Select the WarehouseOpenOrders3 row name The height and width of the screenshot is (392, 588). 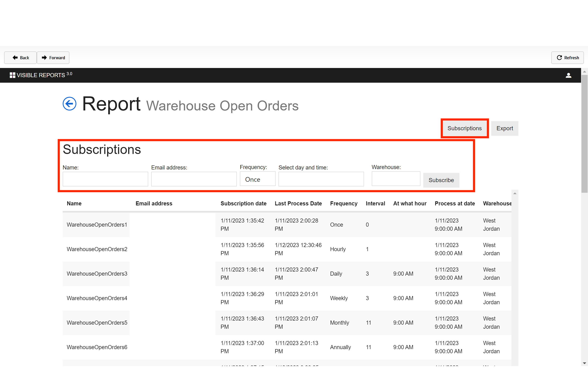[97, 274]
